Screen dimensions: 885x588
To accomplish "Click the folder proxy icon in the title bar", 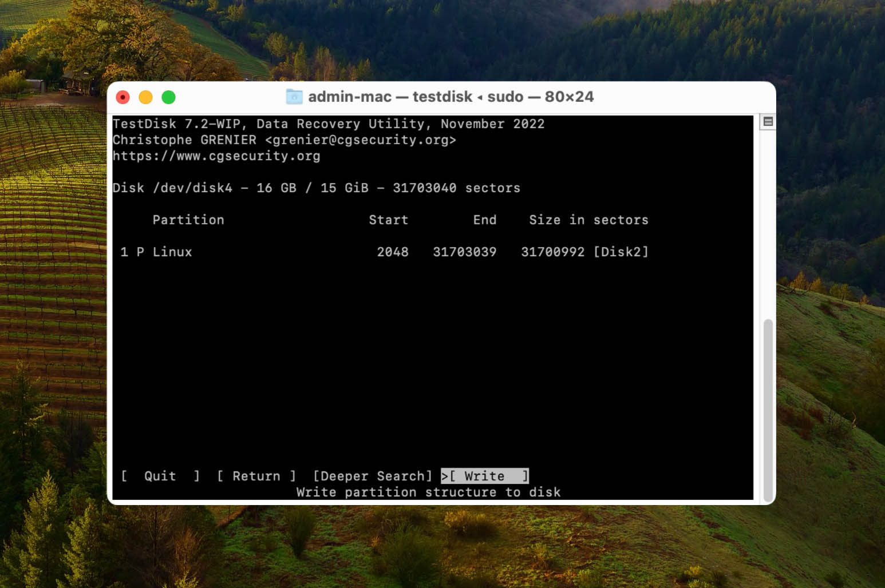I will click(294, 97).
